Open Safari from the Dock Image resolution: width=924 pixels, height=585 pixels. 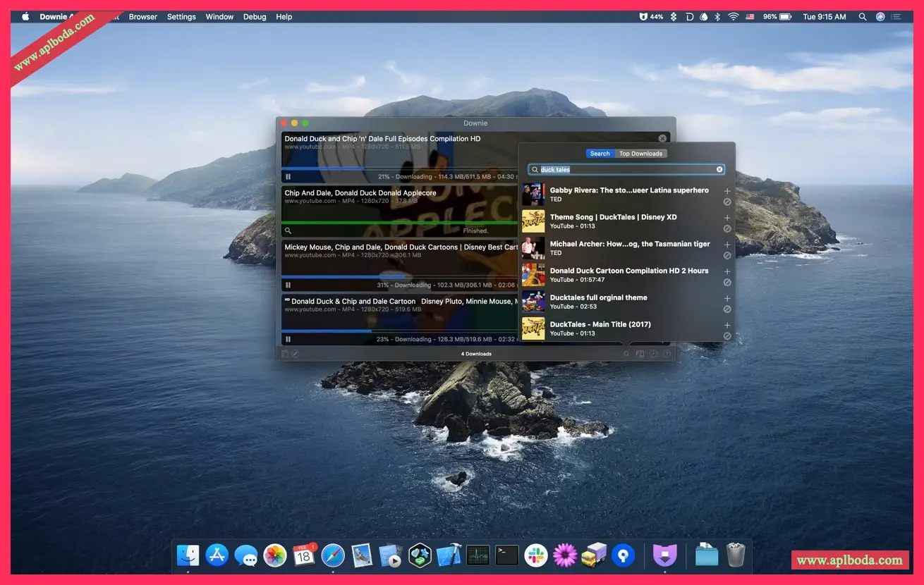click(x=333, y=555)
